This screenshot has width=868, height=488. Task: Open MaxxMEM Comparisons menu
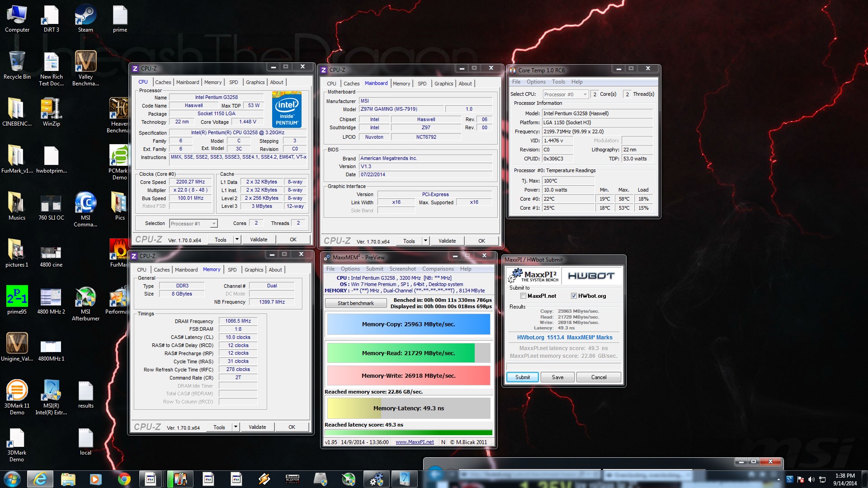[x=438, y=269]
